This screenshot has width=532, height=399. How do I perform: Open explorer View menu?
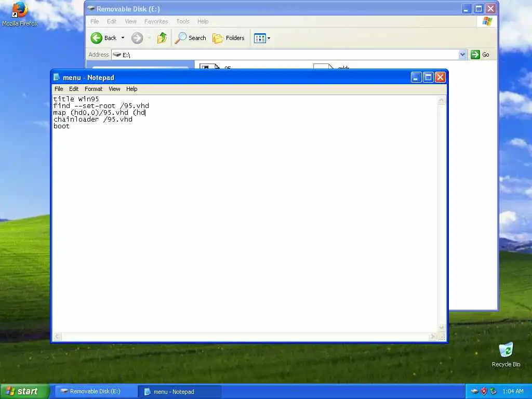pyautogui.click(x=130, y=21)
